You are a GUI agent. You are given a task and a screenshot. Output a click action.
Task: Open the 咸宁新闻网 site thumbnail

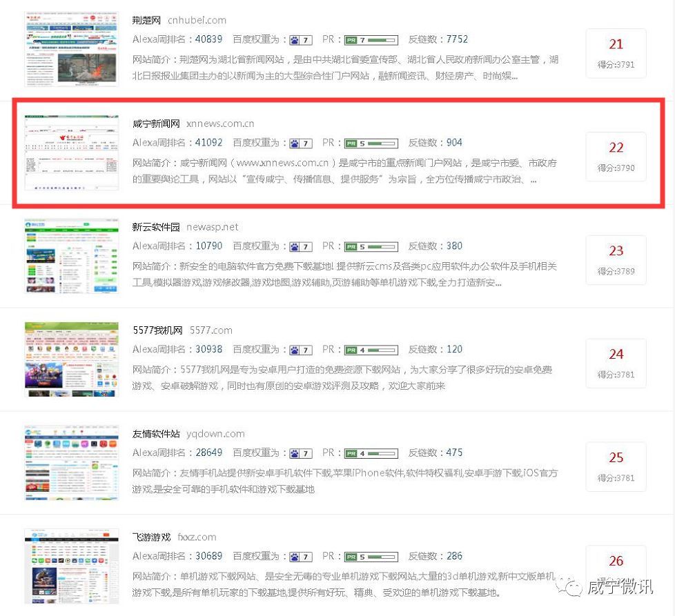72,152
